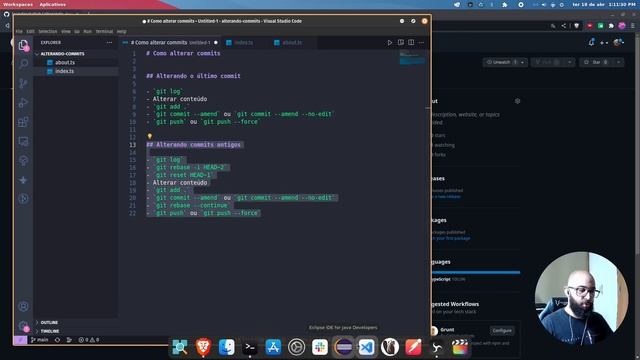Expand the TIMELINE section
The height and width of the screenshot is (360, 640).
coord(49,331)
